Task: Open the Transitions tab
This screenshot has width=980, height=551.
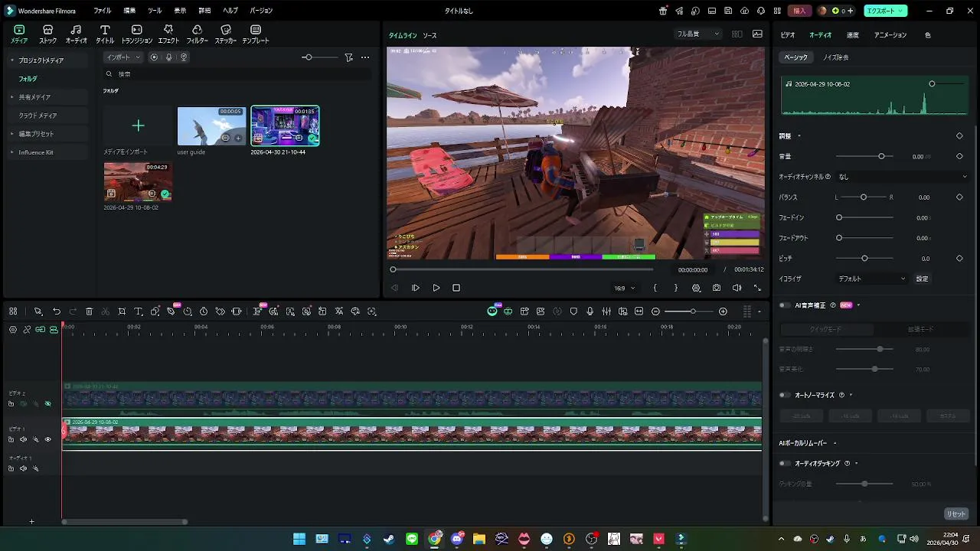Action: (137, 34)
